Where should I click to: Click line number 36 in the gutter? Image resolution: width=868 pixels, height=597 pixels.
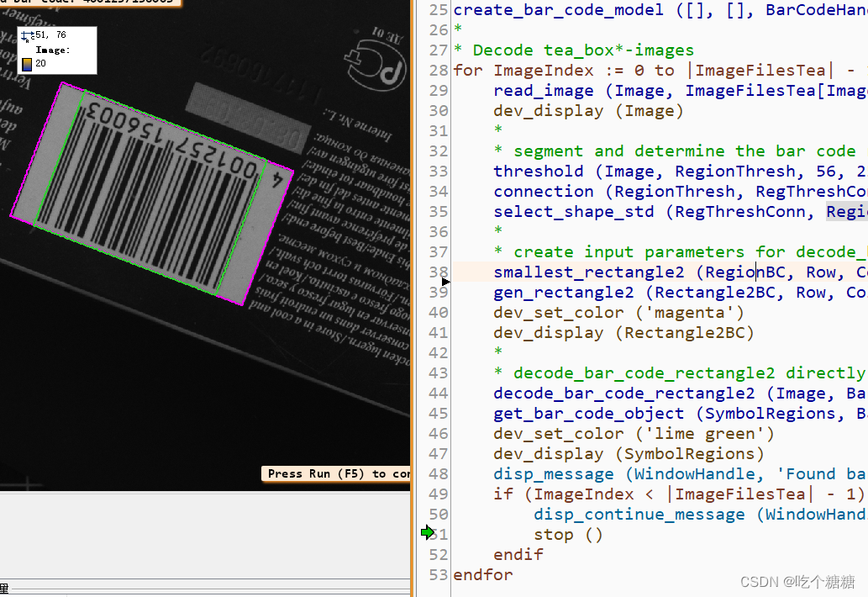439,232
